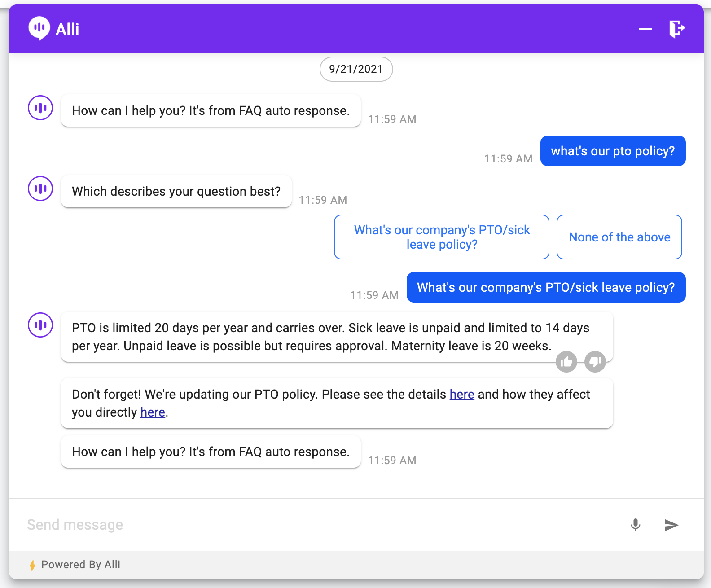711x588 pixels.
Task: Click the 'what's our pto policy?' user message
Action: [x=613, y=151]
